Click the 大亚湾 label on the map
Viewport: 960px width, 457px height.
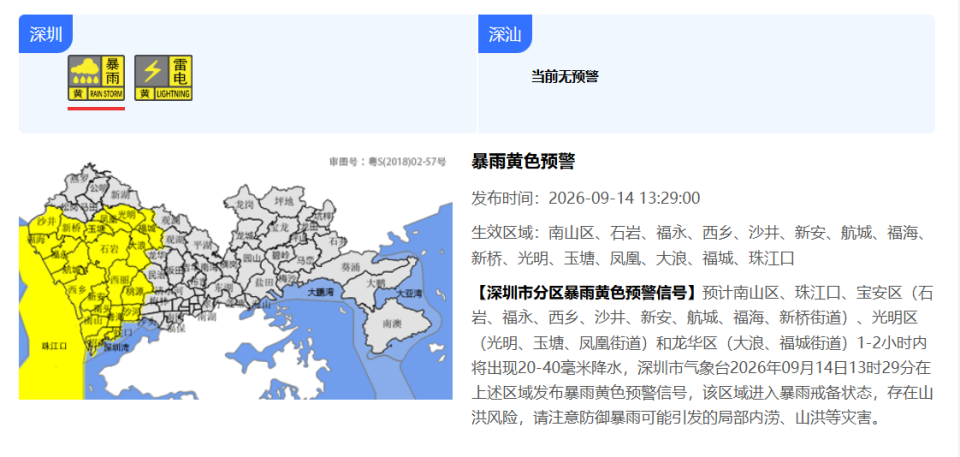tap(409, 294)
